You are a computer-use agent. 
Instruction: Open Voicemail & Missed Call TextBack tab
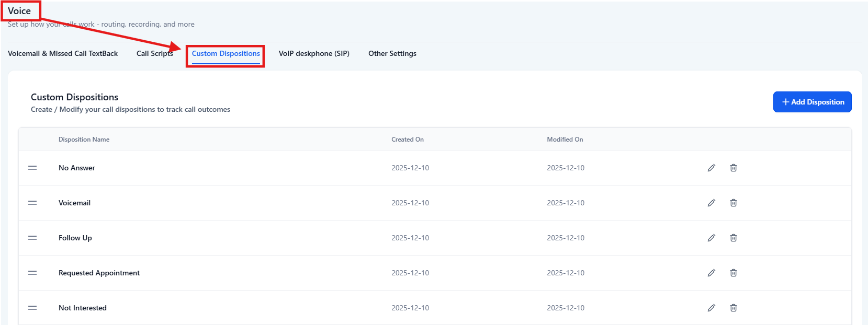point(63,53)
